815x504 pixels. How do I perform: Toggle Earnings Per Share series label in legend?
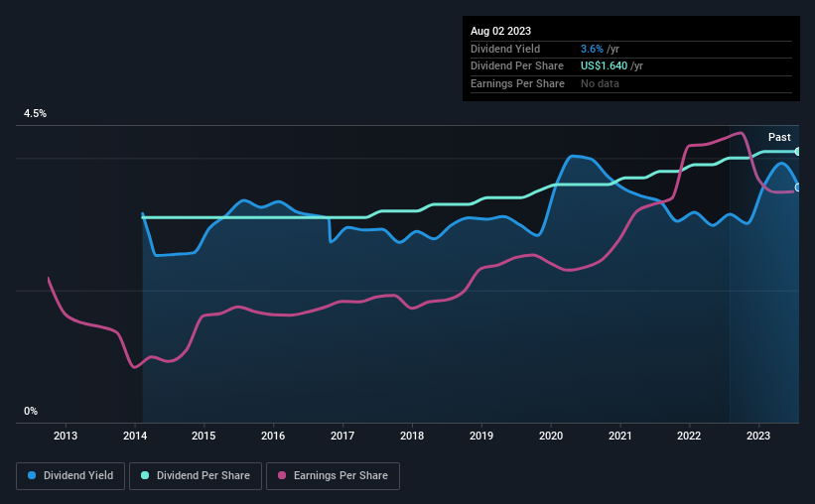(x=340, y=476)
